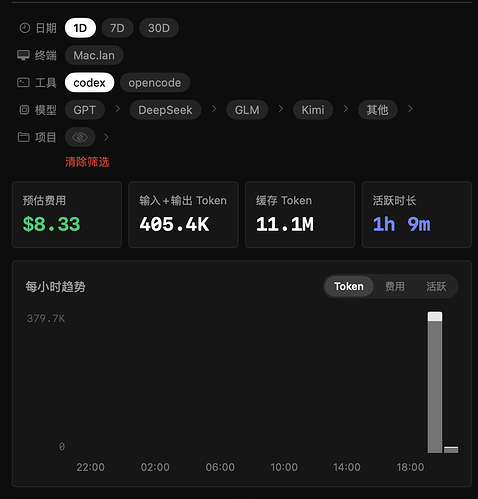The width and height of the screenshot is (478, 499).
Task: Open the 缓存 Token 11.1M card
Action: [x=300, y=215]
